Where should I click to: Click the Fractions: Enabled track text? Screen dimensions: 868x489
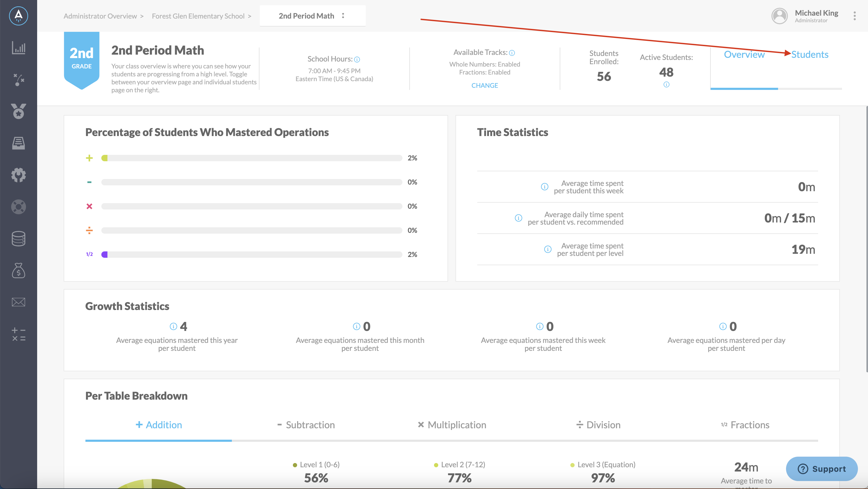coord(485,72)
